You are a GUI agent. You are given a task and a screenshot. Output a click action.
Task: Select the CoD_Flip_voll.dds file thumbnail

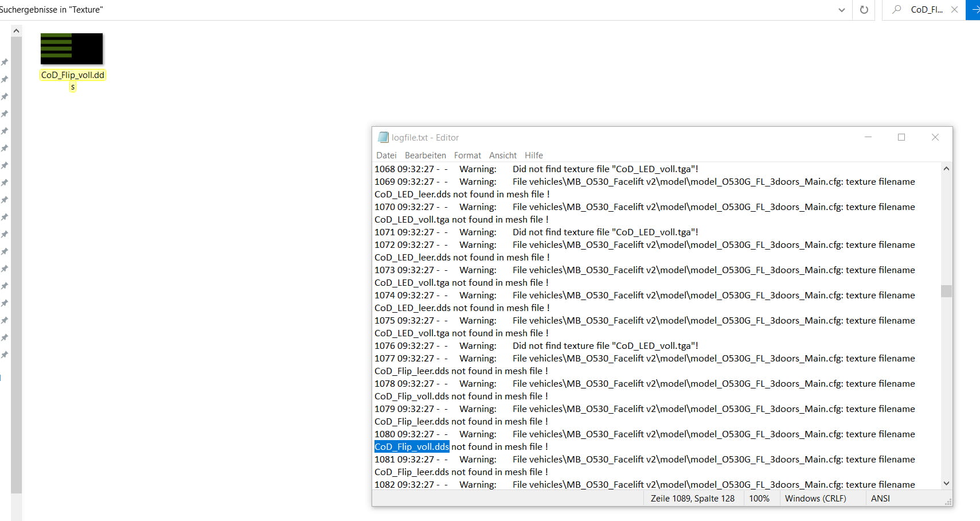point(72,49)
